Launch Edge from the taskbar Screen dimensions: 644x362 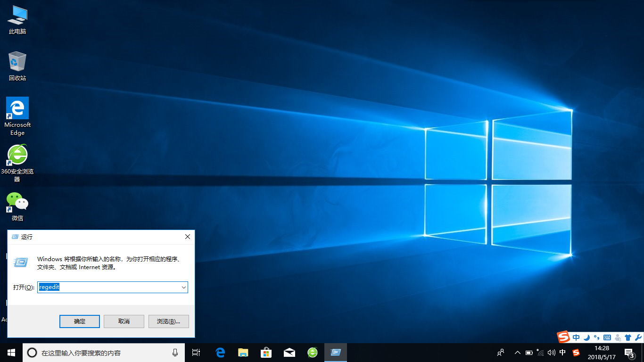220,353
